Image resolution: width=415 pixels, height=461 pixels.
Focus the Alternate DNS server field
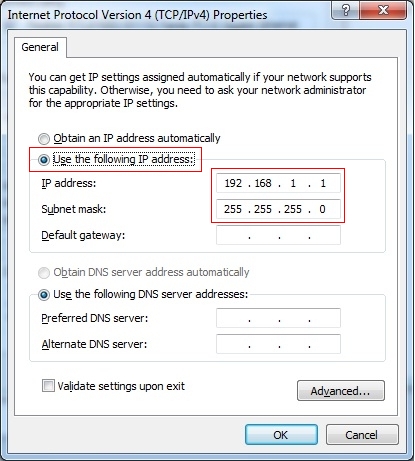[278, 344]
